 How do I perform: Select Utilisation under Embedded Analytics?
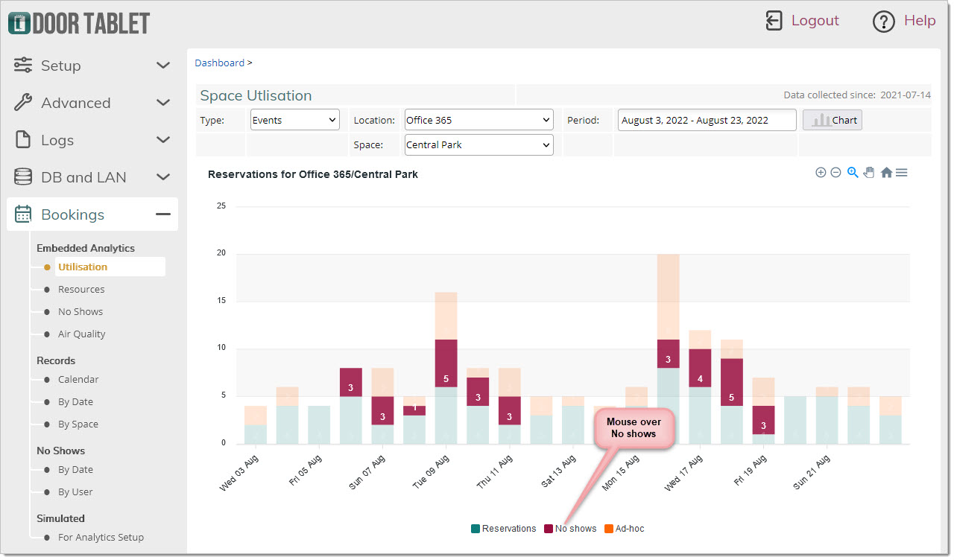pyautogui.click(x=83, y=267)
